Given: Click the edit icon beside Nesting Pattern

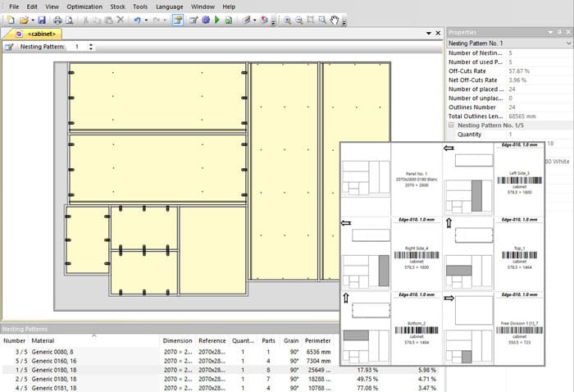Looking at the screenshot, I should (x=9, y=47).
